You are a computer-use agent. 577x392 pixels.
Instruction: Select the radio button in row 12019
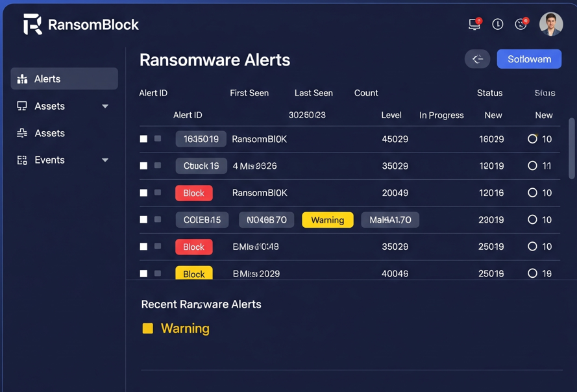coord(532,166)
